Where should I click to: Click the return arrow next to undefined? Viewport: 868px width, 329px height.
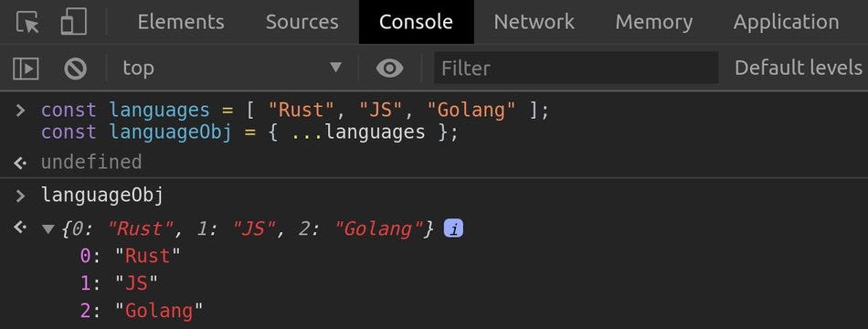pyautogui.click(x=20, y=163)
